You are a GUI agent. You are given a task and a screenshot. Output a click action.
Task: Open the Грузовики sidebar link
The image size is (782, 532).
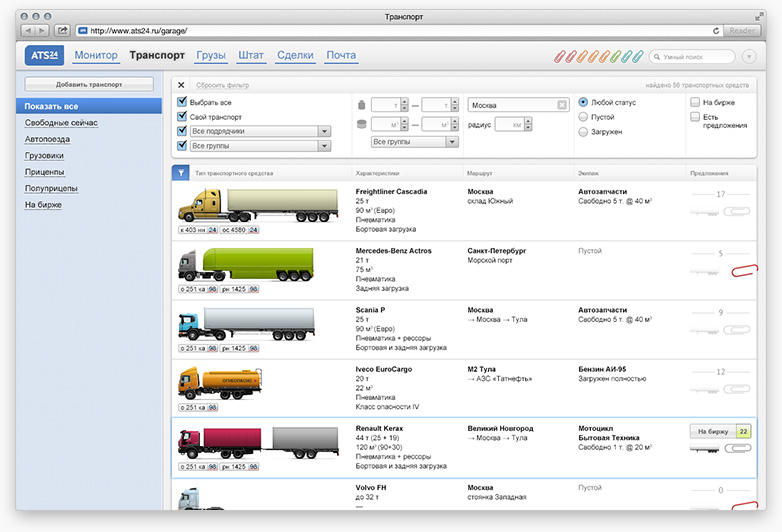[x=44, y=156]
